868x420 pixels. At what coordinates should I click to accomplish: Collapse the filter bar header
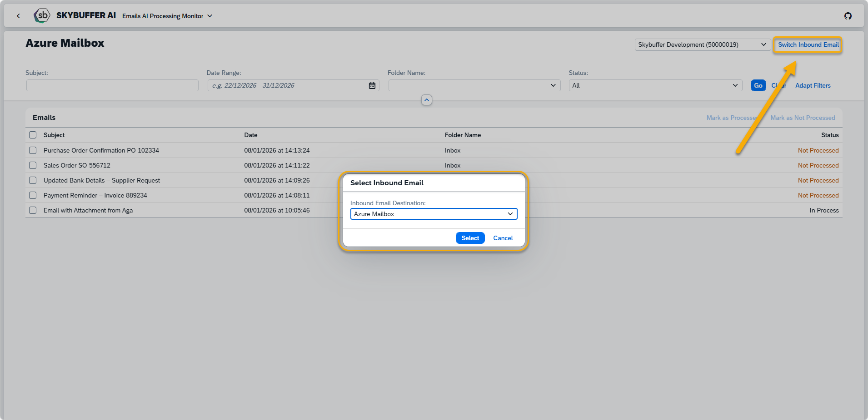(426, 100)
